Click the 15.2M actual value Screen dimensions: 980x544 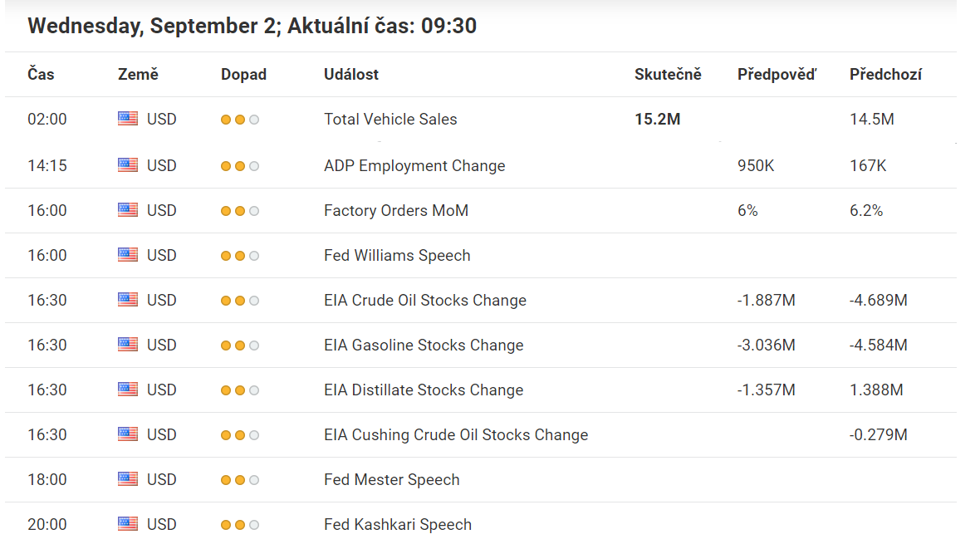[658, 119]
